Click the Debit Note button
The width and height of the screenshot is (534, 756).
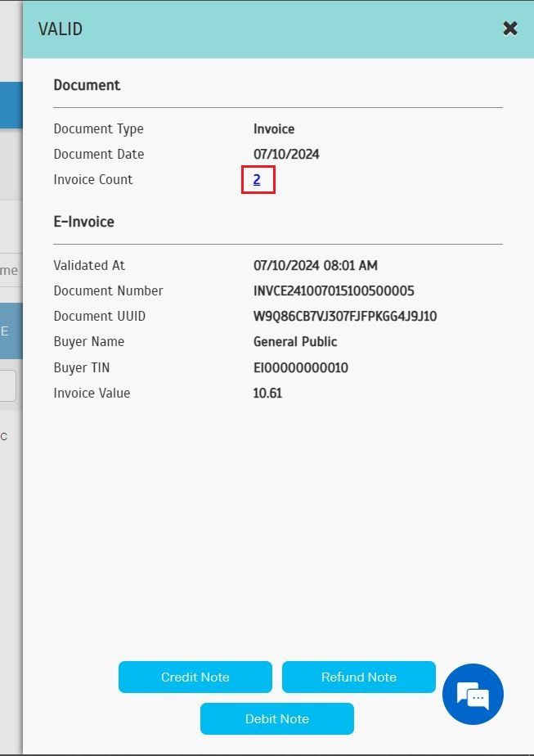pos(276,719)
